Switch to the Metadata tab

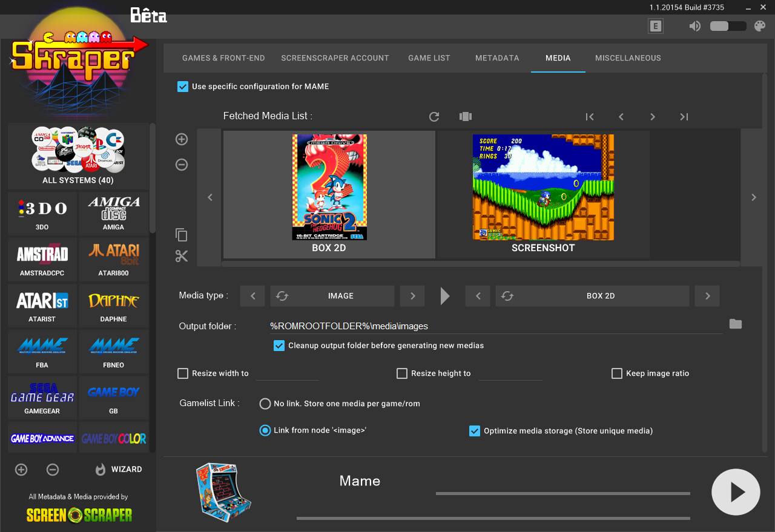497,58
